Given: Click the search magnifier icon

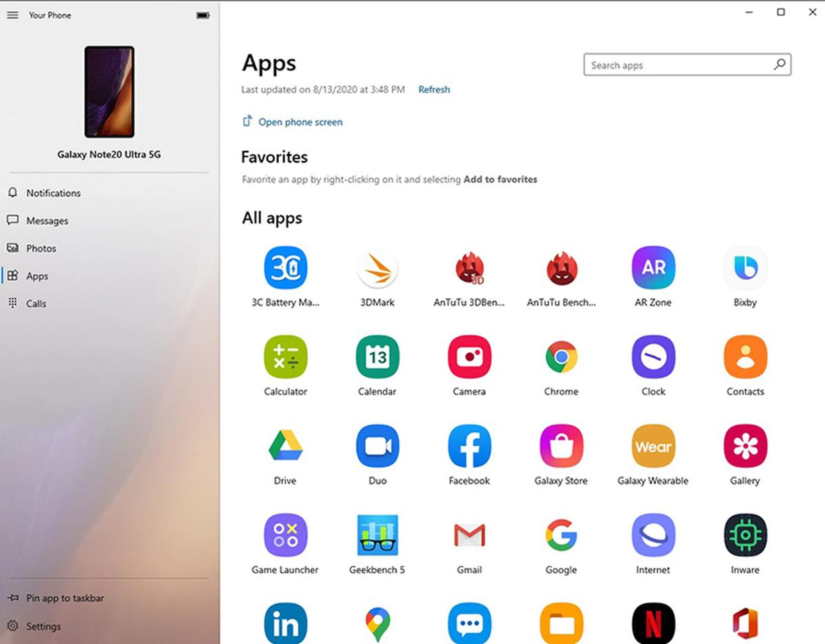Looking at the screenshot, I should tap(779, 65).
